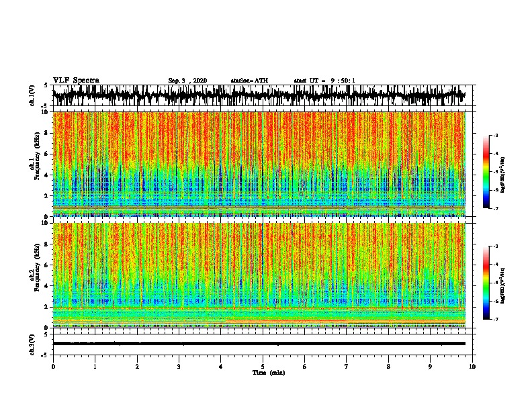Image resolution: width=532 pixels, height=411 pixels.
Task: Click the log(PSD) label beside the lower color bar
Action: (x=503, y=285)
